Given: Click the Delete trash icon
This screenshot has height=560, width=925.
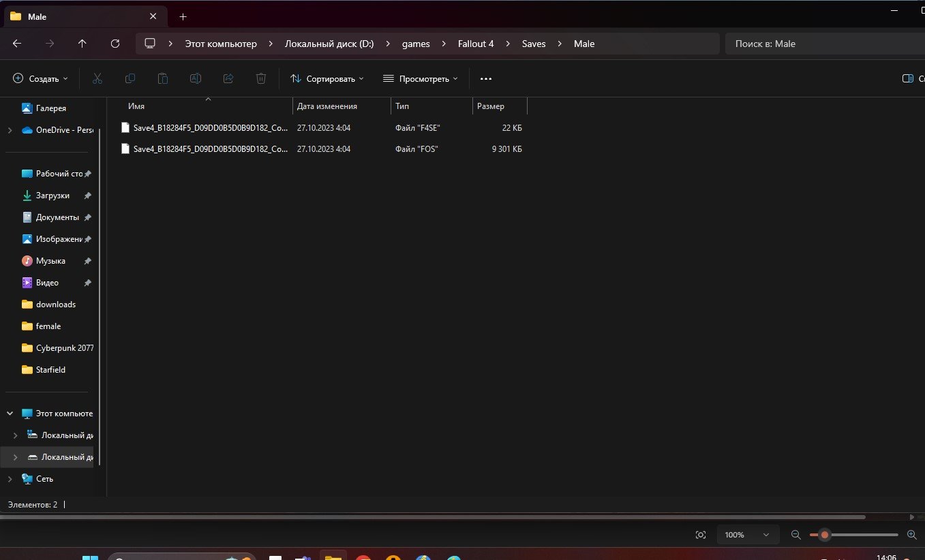Looking at the screenshot, I should 260,79.
